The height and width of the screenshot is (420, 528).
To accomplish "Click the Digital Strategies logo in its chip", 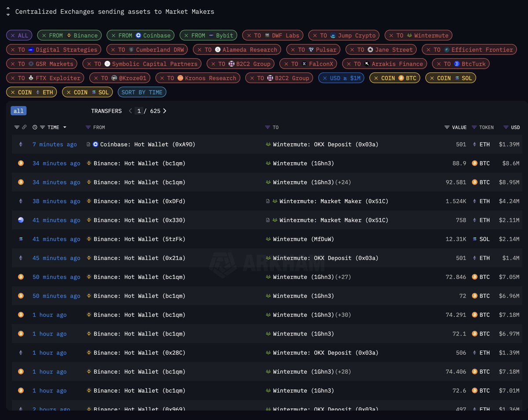I will pos(31,50).
